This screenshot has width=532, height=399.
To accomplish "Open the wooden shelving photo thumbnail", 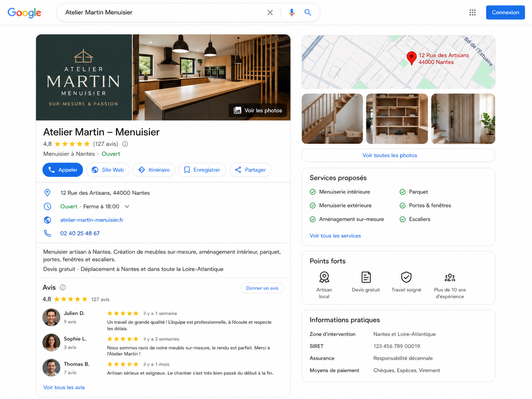I will (397, 119).
